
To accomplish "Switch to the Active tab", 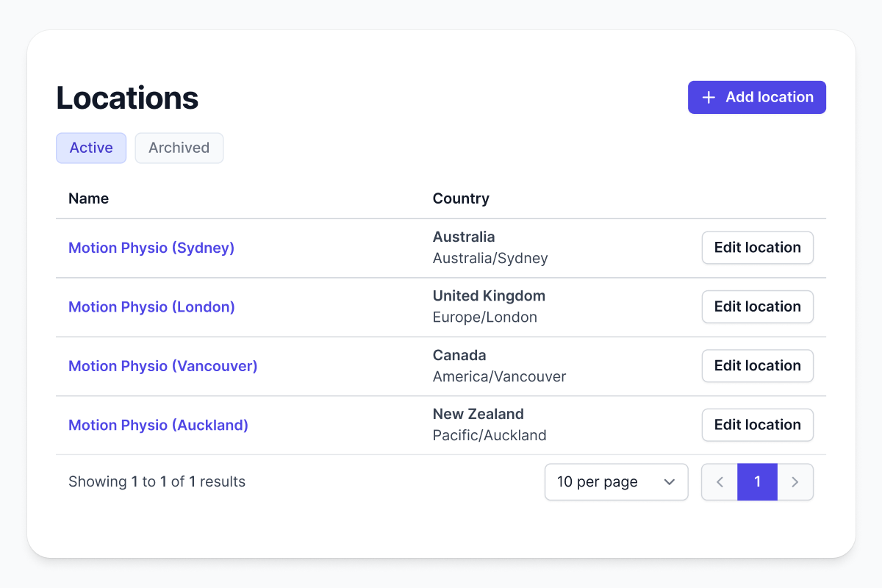I will (91, 148).
